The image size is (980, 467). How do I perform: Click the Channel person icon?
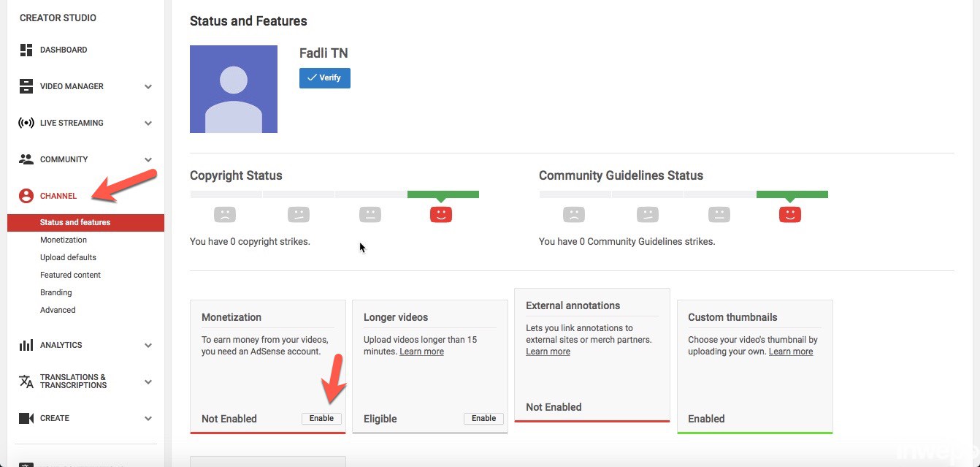pyautogui.click(x=26, y=196)
